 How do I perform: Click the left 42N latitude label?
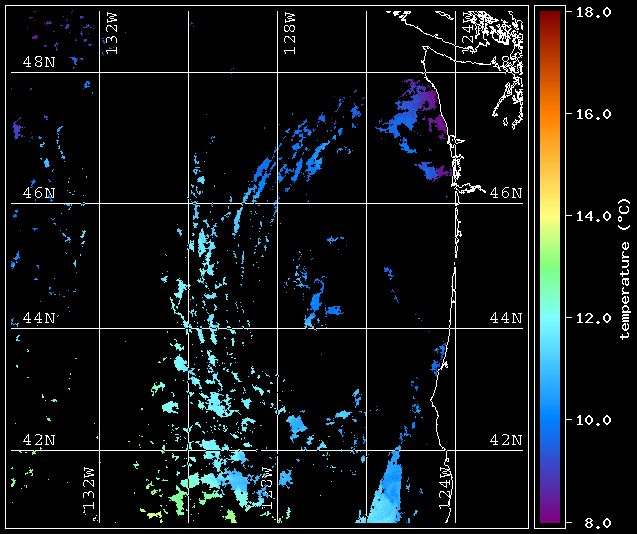(x=39, y=440)
